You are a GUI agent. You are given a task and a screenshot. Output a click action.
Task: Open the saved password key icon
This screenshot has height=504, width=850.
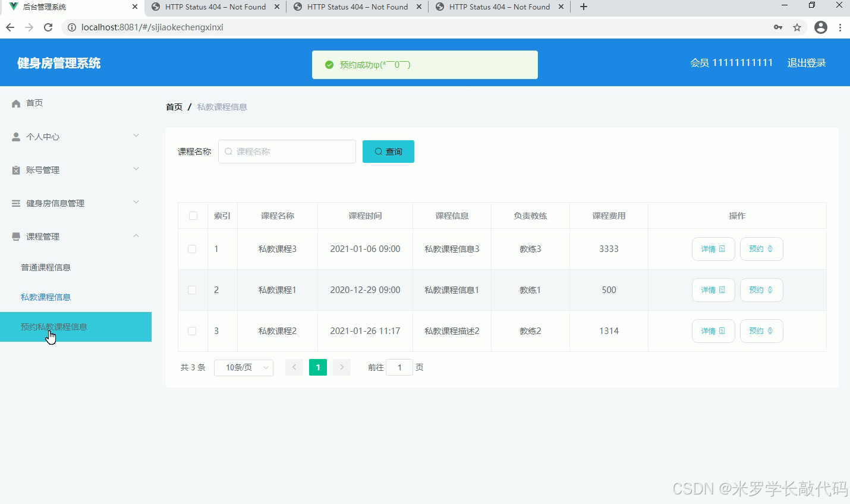coord(778,27)
